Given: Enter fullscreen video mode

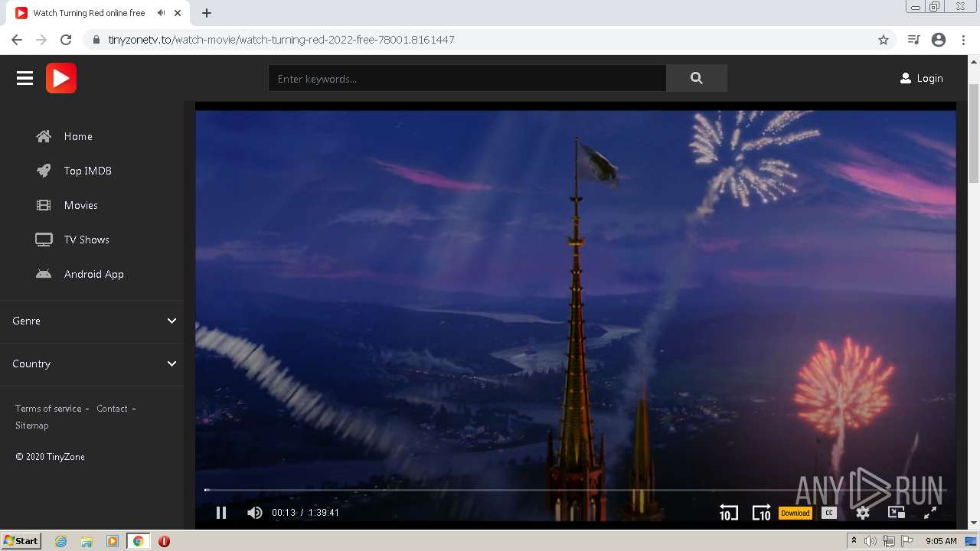Looking at the screenshot, I should tap(930, 513).
